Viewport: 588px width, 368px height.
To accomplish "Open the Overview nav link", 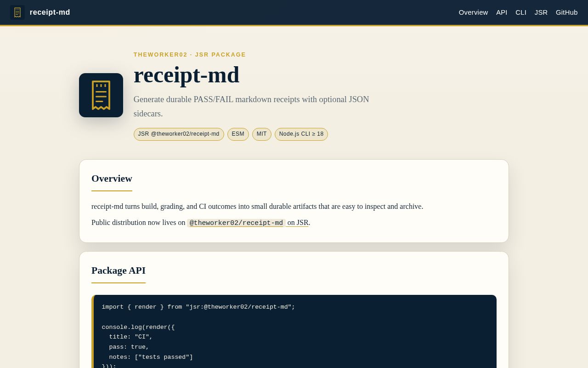I will (473, 12).
